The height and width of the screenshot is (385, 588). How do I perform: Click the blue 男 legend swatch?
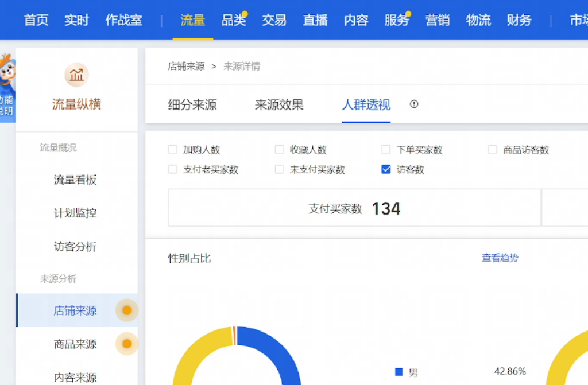point(399,372)
